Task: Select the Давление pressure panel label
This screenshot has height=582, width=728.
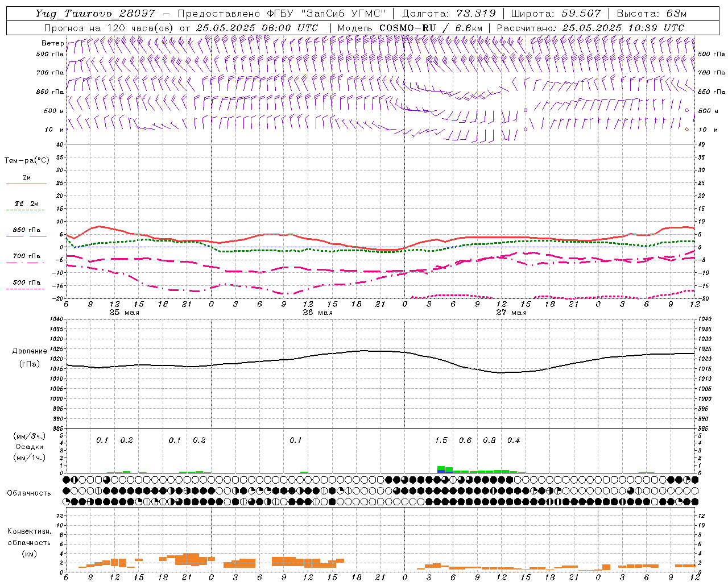Action: tap(30, 351)
